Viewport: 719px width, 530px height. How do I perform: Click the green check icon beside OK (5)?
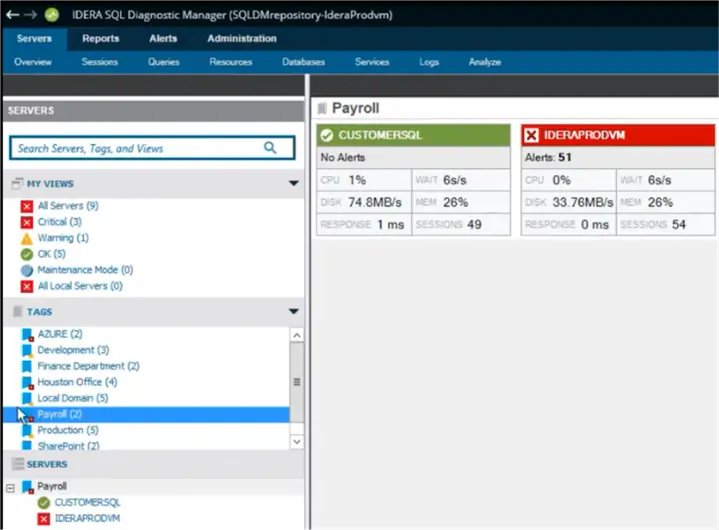pyautogui.click(x=27, y=254)
